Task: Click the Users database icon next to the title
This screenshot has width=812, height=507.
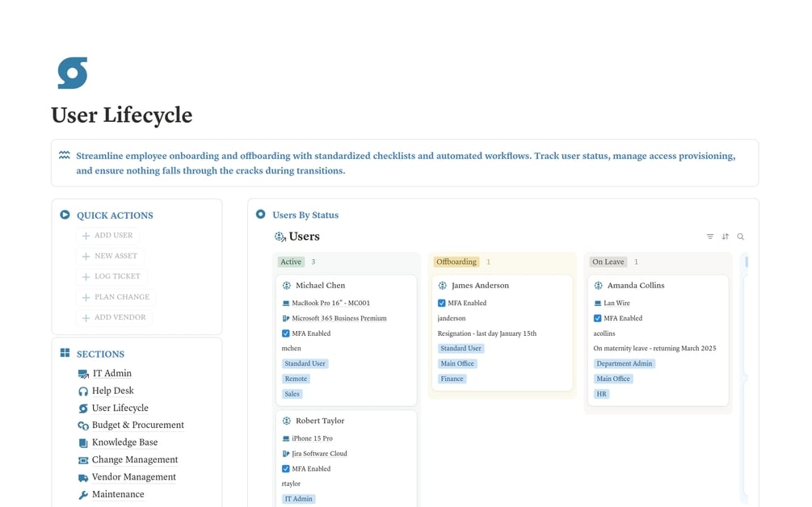Action: click(280, 237)
